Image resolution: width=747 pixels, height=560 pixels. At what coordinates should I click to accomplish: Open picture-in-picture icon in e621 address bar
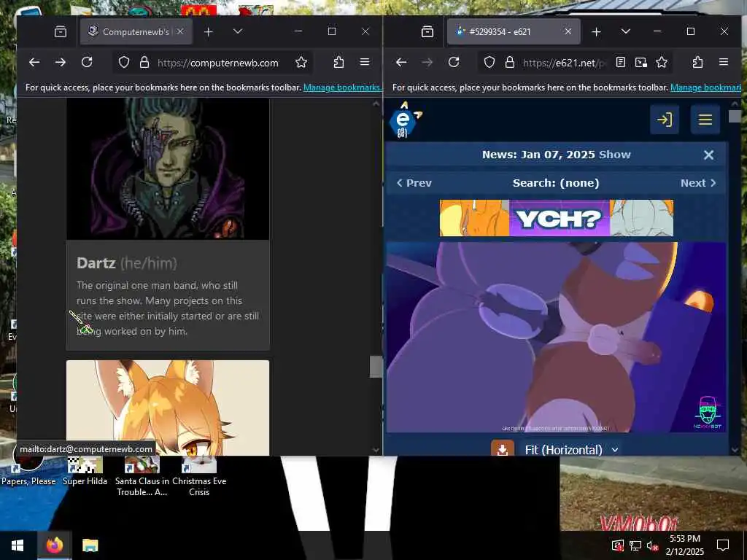click(641, 63)
